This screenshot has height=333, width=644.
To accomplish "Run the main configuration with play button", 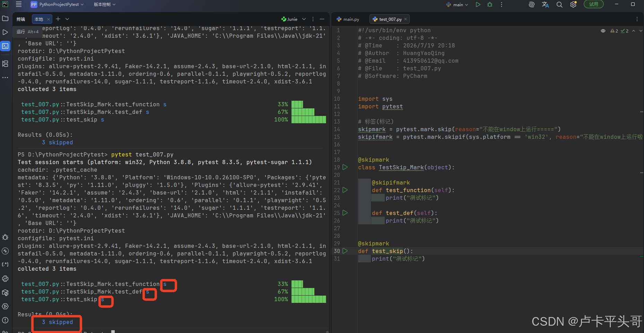I will 478,4.
